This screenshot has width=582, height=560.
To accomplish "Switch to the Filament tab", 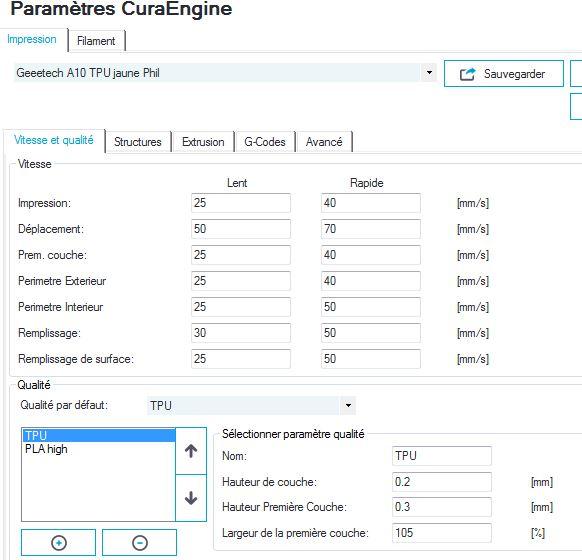I will 96,40.
